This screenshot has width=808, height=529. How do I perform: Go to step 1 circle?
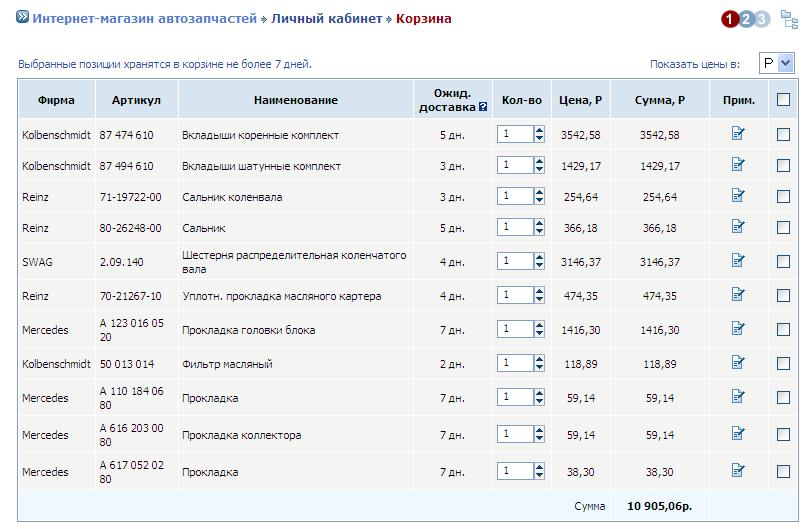pos(730,20)
